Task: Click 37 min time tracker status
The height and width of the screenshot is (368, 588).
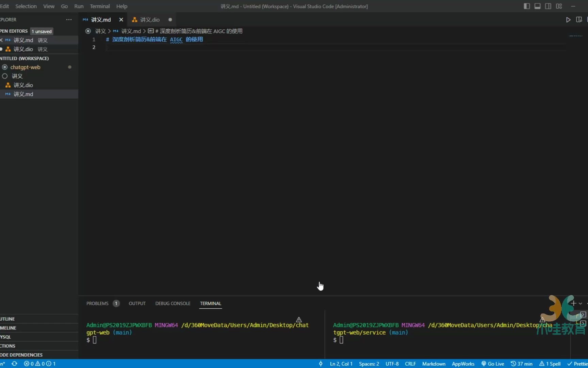Action: [x=522, y=364]
